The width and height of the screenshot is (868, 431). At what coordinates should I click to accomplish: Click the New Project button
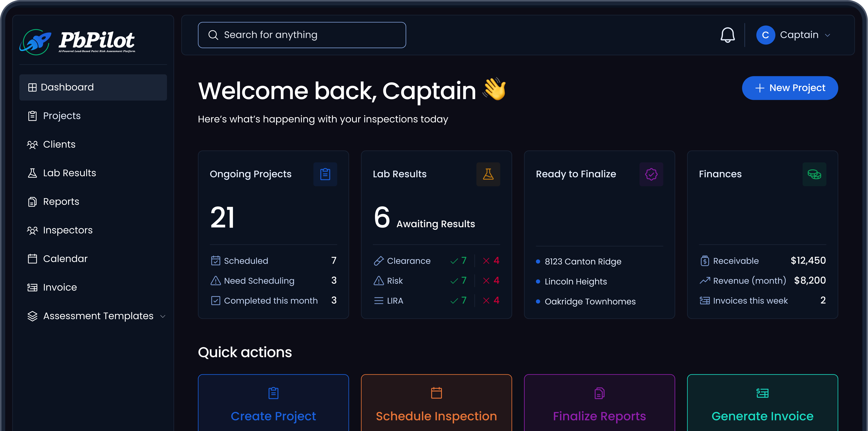tap(790, 88)
